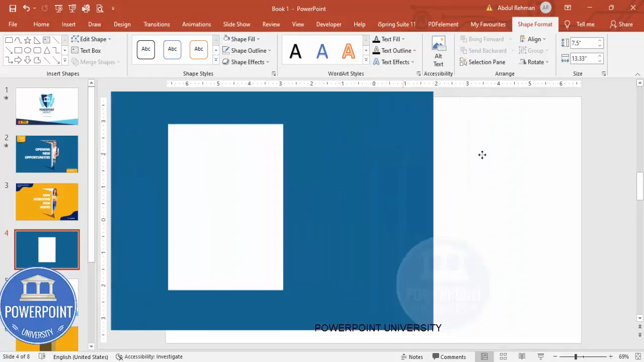This screenshot has height=362, width=644.
Task: Choose the block right arrow shape
Action: point(18,60)
